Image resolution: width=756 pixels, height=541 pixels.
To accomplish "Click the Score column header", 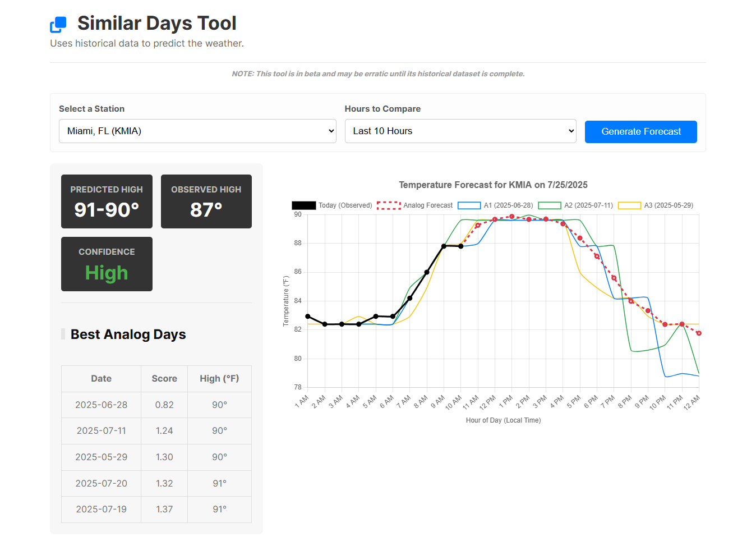I will tap(164, 379).
